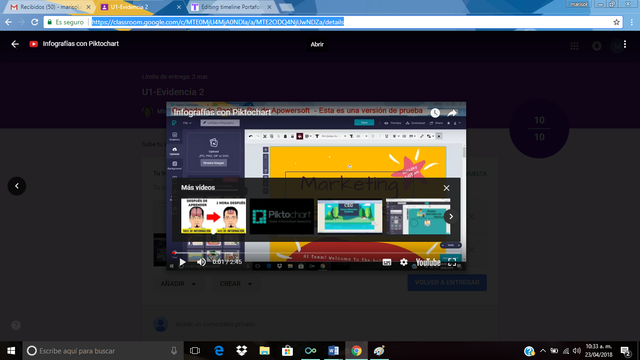Add video to Watch Later clock icon
The height and width of the screenshot is (360, 640).
click(435, 113)
